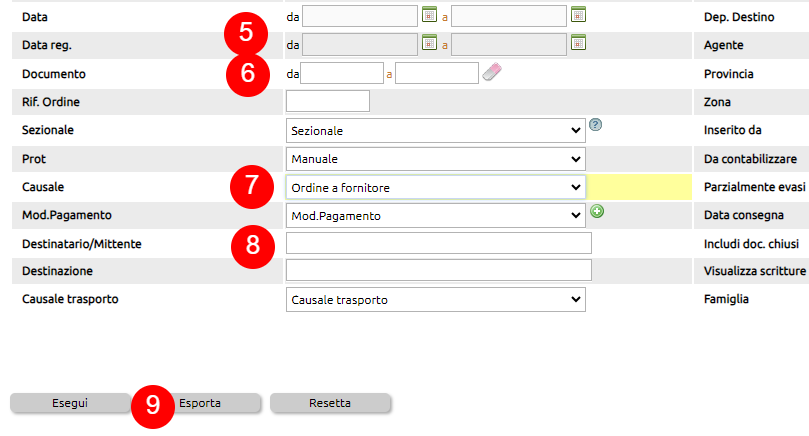Open the calendar for Data reg. end date
The image size is (809, 436).
tap(578, 43)
